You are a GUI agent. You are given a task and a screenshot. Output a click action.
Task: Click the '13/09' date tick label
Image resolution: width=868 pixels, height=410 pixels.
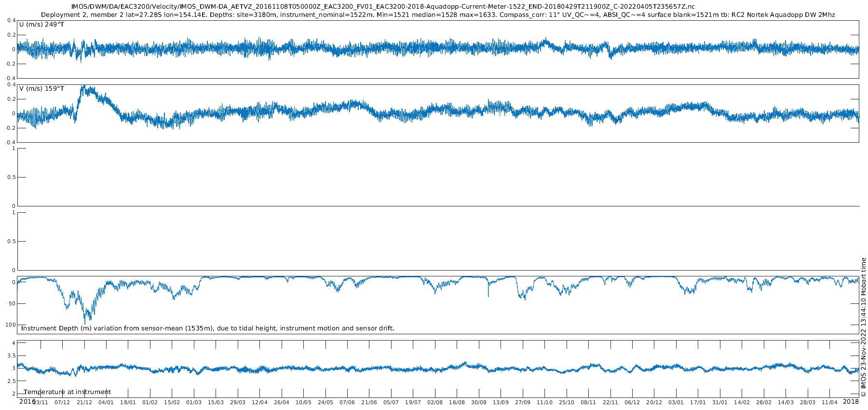pyautogui.click(x=501, y=402)
